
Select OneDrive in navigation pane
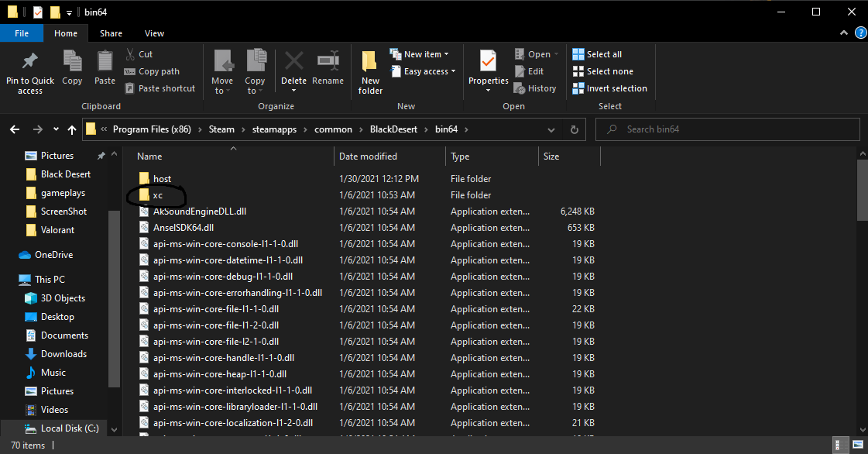tap(53, 255)
